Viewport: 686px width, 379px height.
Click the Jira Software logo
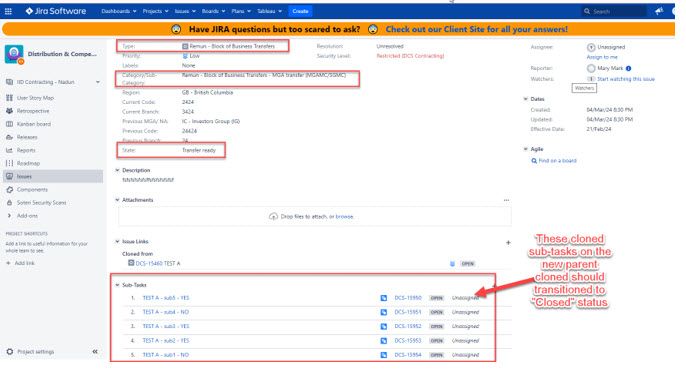(x=56, y=11)
